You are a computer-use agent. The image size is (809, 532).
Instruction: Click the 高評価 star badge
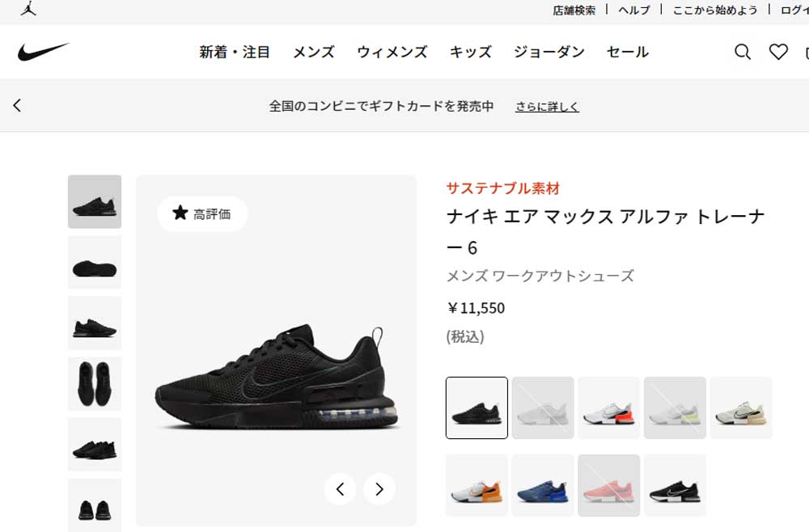click(x=202, y=213)
